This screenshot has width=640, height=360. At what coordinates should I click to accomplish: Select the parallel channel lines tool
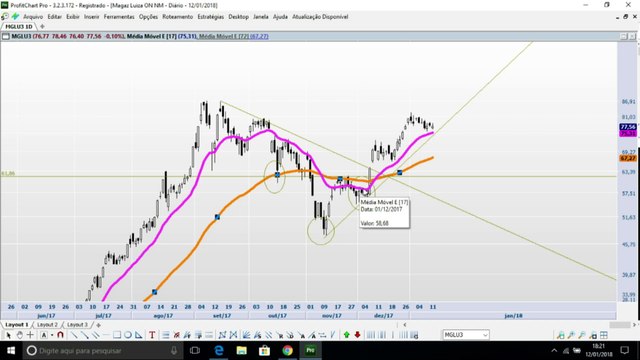click(96, 335)
